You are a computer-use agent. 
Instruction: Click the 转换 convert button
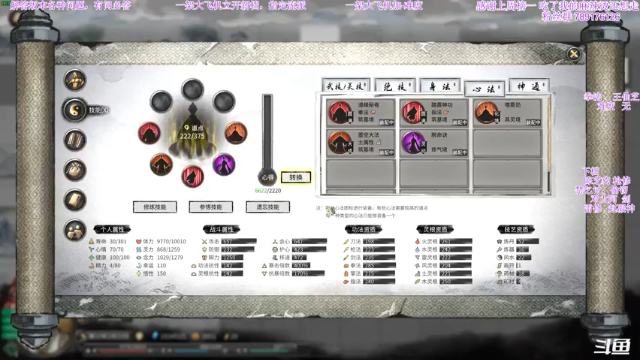tap(296, 177)
